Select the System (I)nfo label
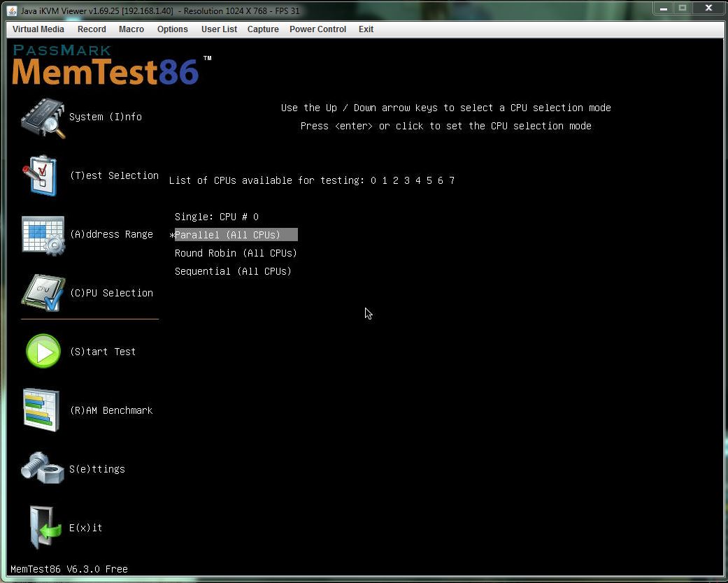728x583 pixels. pos(106,117)
